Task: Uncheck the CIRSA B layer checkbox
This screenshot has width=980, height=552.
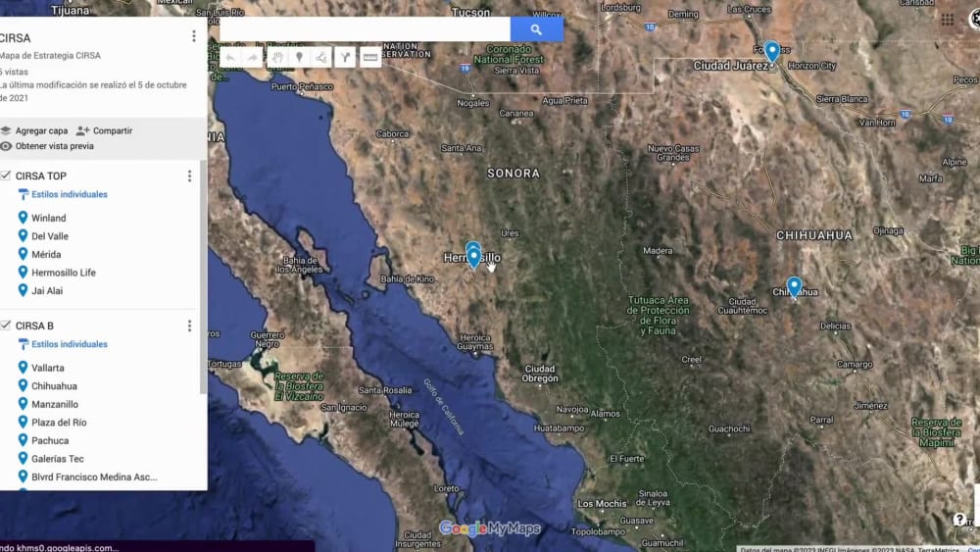Action: point(6,326)
